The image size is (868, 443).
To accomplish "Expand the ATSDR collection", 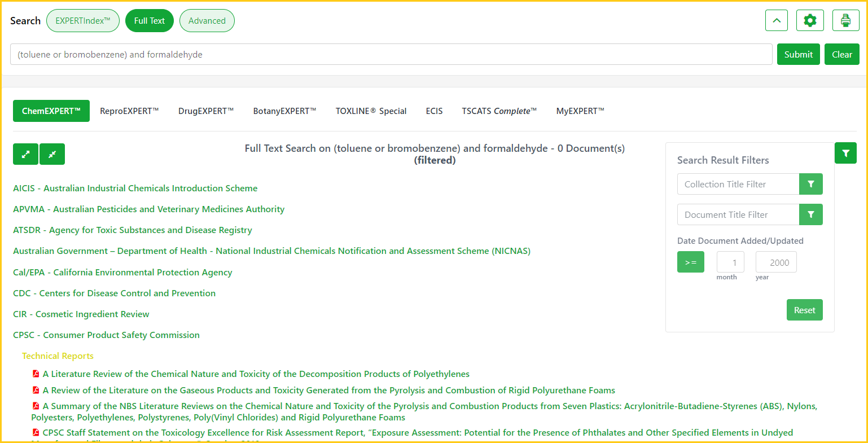I will tap(133, 230).
